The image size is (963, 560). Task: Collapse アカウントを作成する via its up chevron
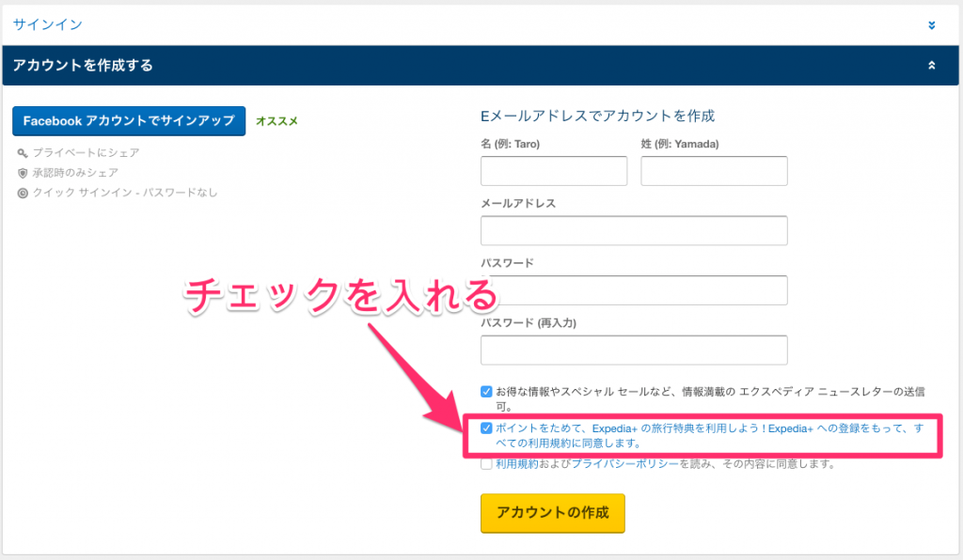pos(932,65)
